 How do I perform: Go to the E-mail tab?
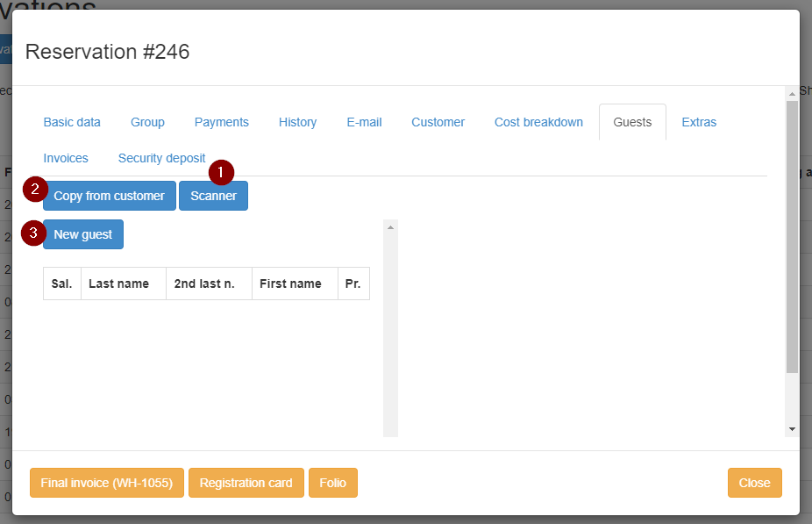coord(364,122)
